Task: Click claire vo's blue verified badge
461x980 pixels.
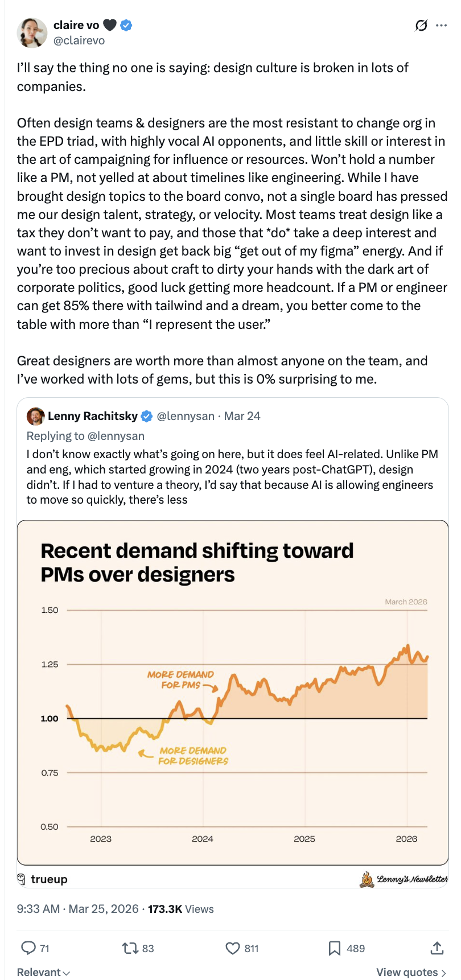Action: click(126, 25)
